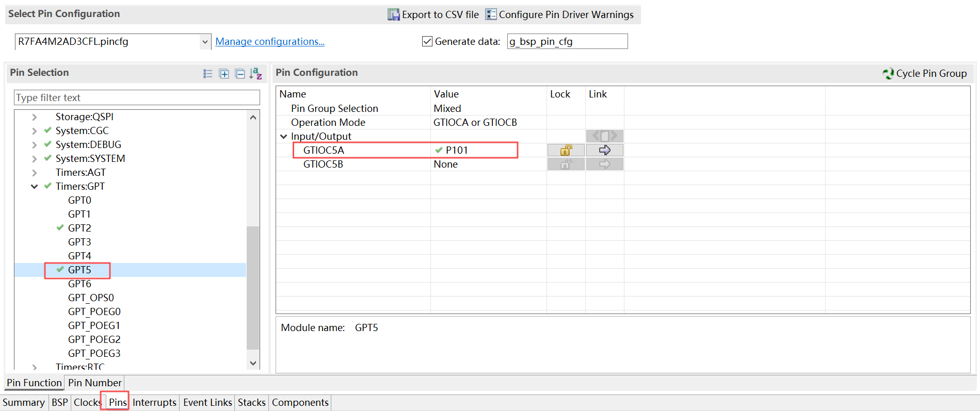980x411 pixels.
Task: Expand the System:CGC tree node
Action: (x=34, y=131)
